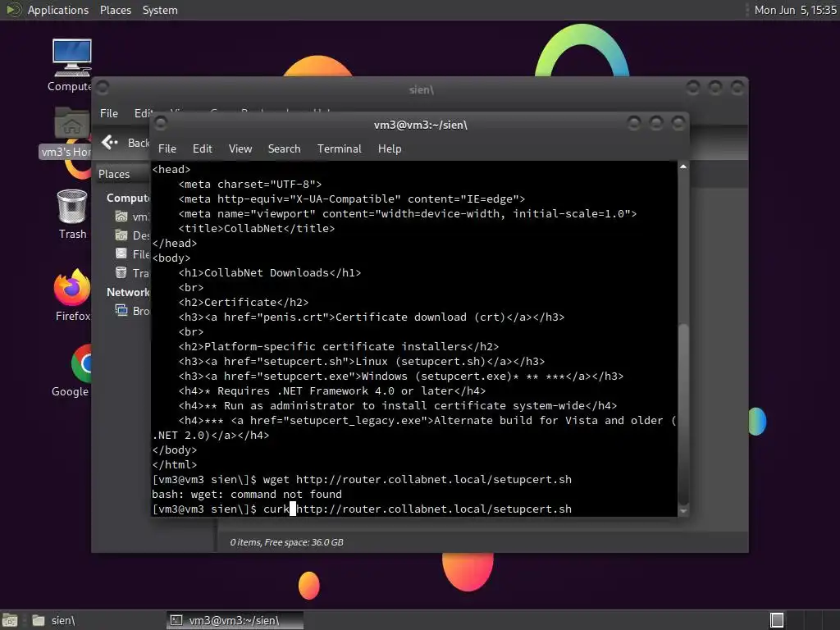Click terminal scrollbar down arrow
Image resolution: width=840 pixels, height=630 pixels.
click(x=683, y=511)
